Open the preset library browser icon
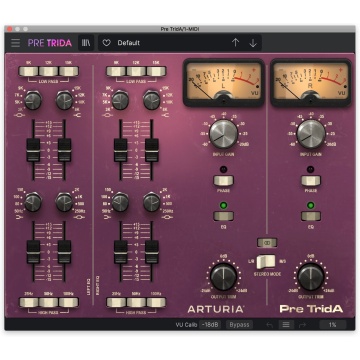This screenshot has height=360, width=360. [x=86, y=43]
